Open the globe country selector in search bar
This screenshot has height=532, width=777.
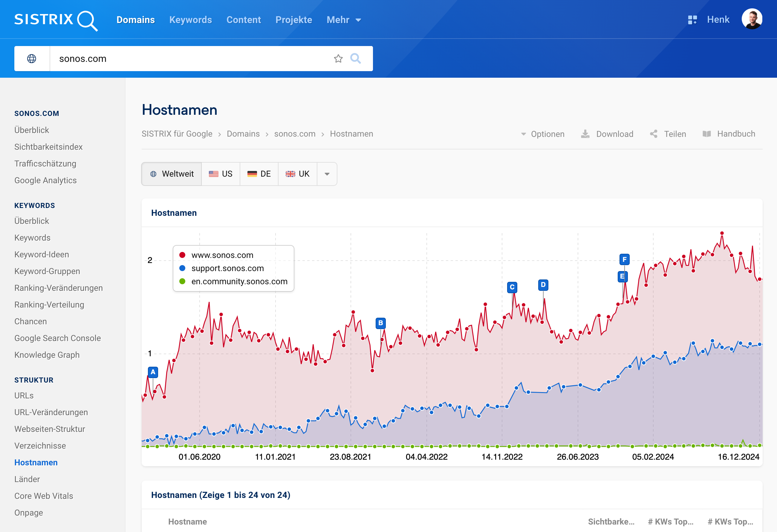click(x=32, y=59)
